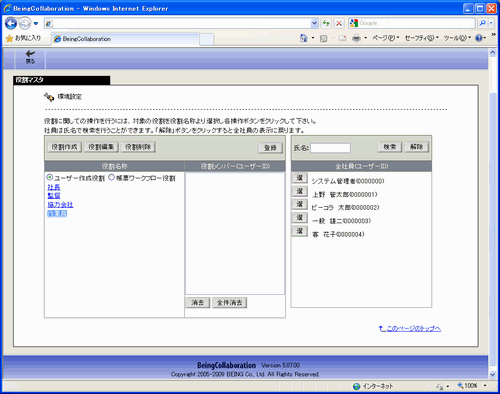Click the 氏名 name input field
Viewport: 500px width, 394px height.
point(330,148)
